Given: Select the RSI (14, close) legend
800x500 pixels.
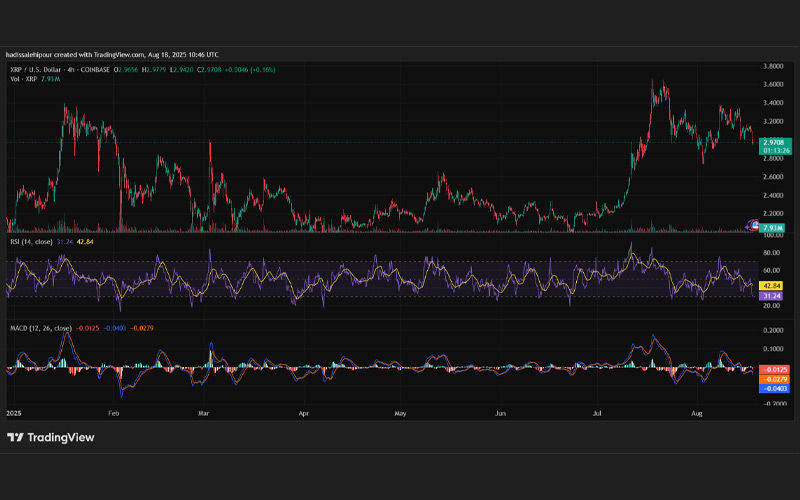Looking at the screenshot, I should 31,242.
